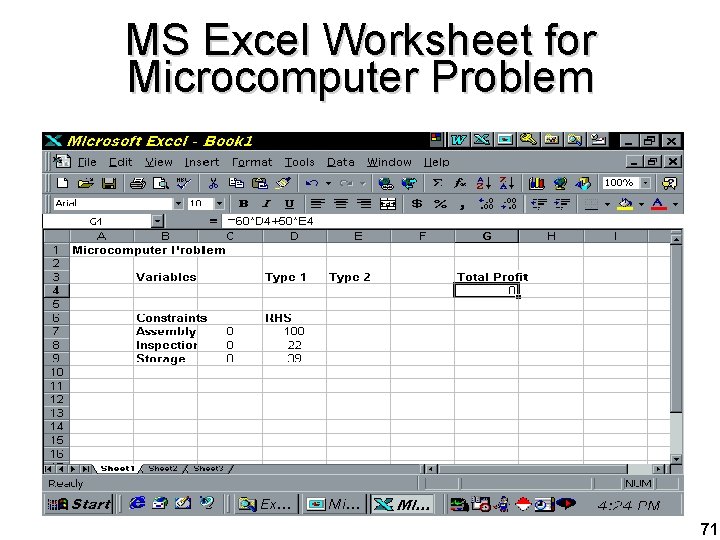Launch Internet Explorer from quick launch

click(x=137, y=504)
